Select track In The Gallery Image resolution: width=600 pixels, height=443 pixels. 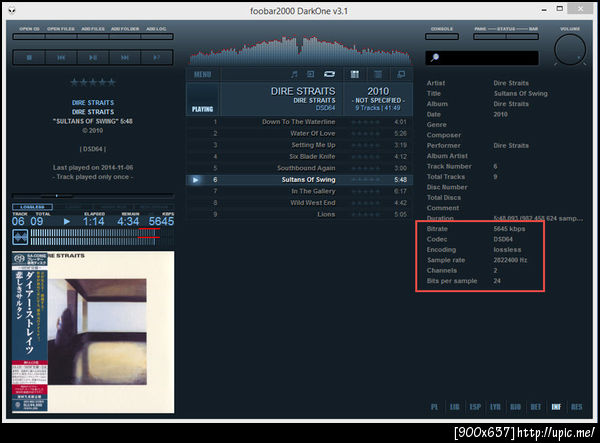coord(299,191)
